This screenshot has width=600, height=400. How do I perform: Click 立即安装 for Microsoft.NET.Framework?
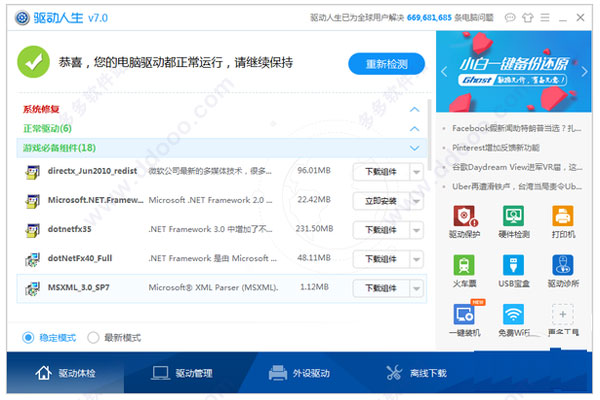tap(381, 201)
